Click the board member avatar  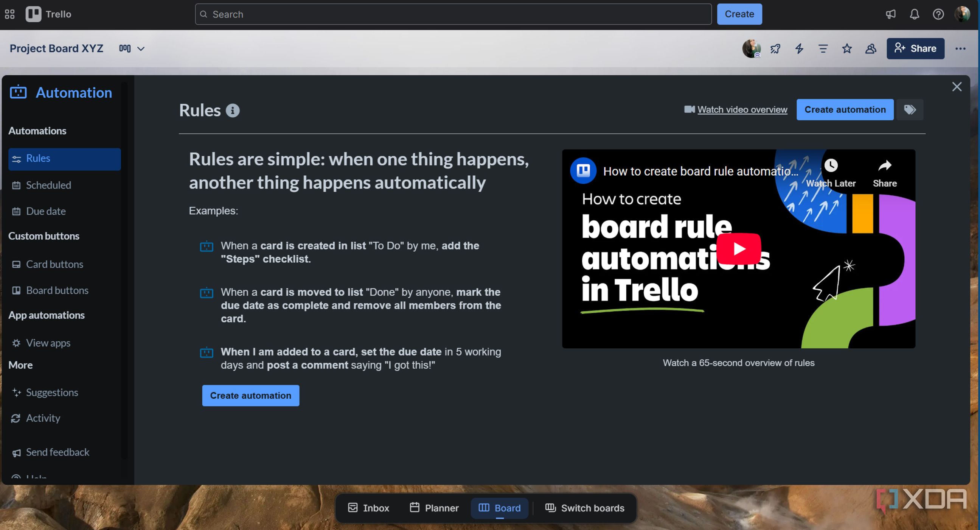[x=752, y=48]
